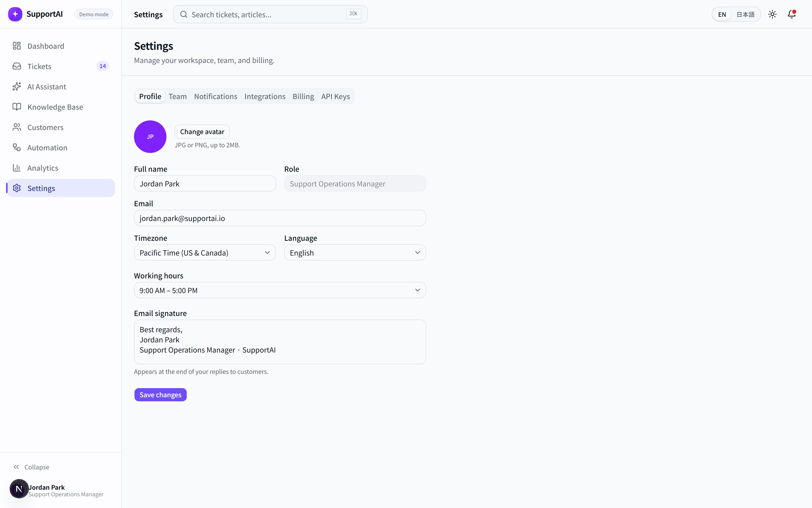Click the disabled Role field
The image size is (812, 508).
pos(355,184)
